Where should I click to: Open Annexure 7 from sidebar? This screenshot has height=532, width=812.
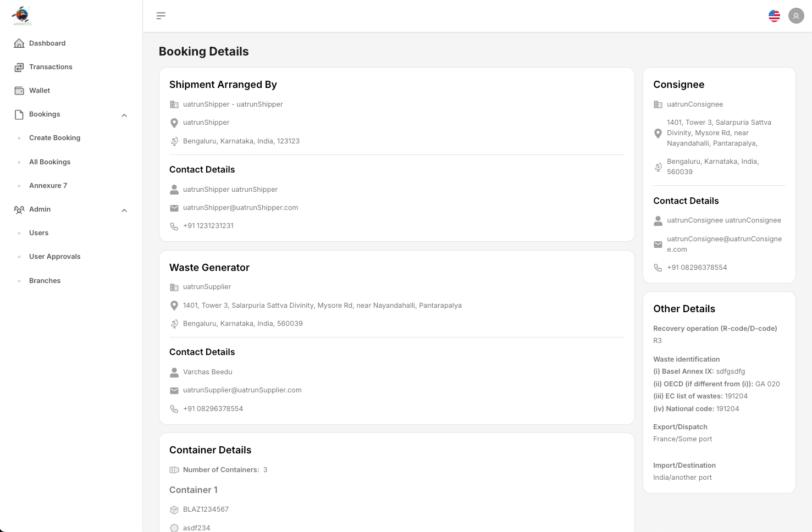tap(48, 186)
